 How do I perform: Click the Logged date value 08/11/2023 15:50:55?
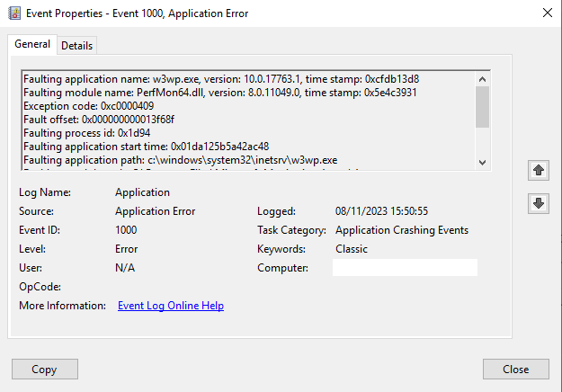click(380, 211)
